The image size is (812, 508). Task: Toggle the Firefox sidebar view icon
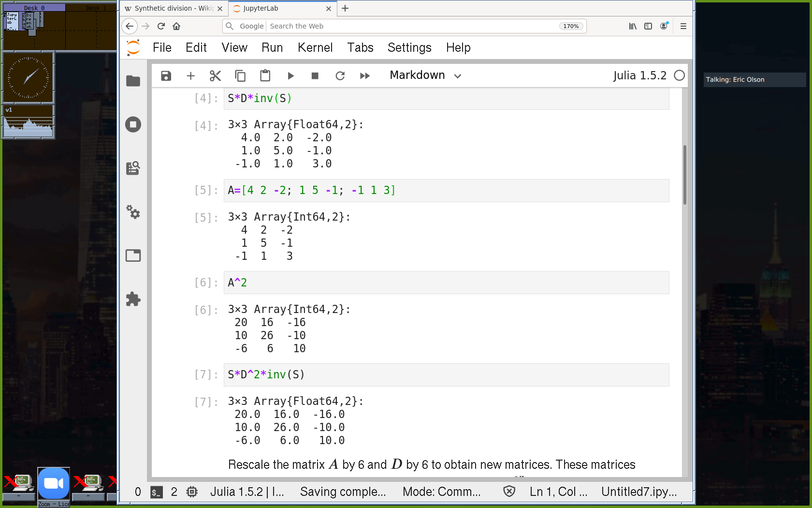(648, 26)
